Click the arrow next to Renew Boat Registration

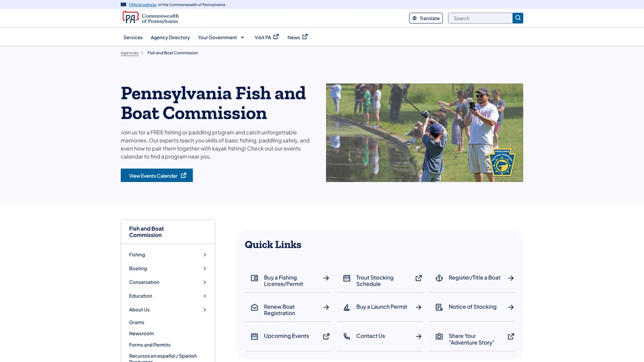[326, 307]
